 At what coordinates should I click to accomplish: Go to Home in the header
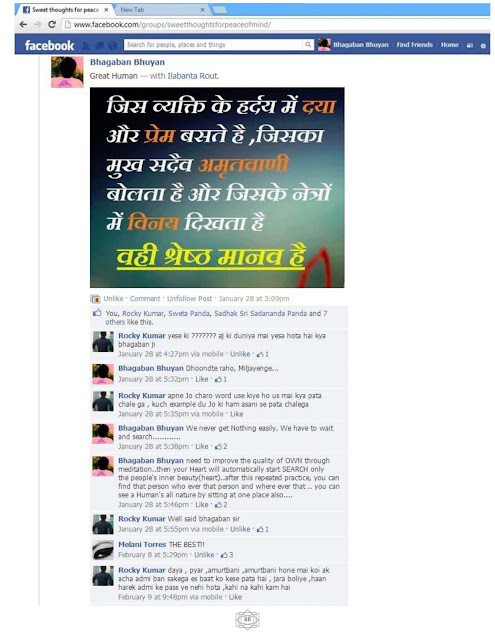pos(449,44)
